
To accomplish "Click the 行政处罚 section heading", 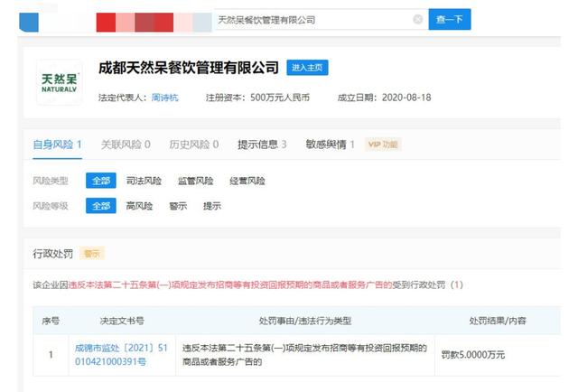I will [x=52, y=254].
